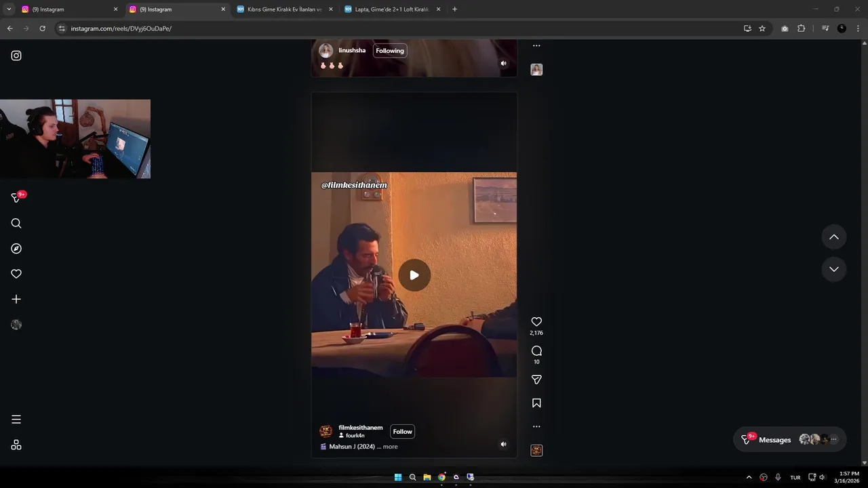Open a new browser tab

coord(454,9)
